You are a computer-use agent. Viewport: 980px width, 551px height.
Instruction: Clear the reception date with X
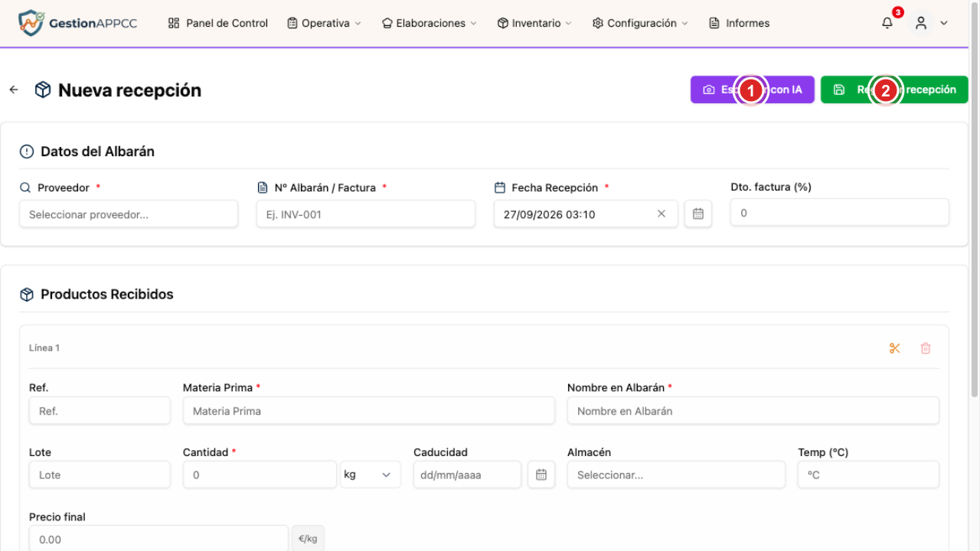click(661, 214)
